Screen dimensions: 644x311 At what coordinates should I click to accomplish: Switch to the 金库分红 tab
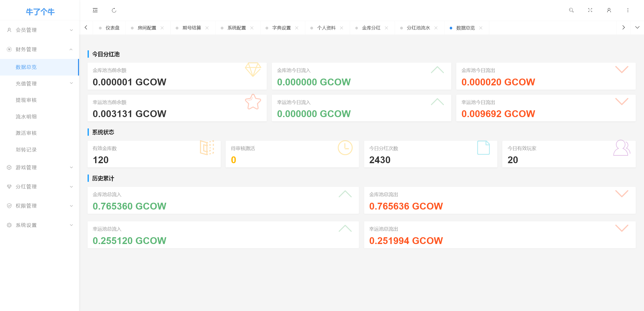click(x=371, y=28)
